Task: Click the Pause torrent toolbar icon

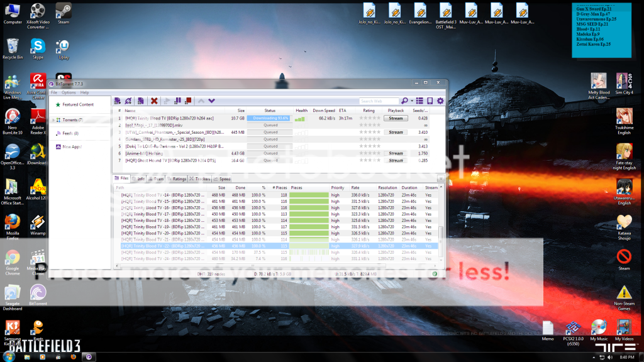Action: tap(178, 101)
